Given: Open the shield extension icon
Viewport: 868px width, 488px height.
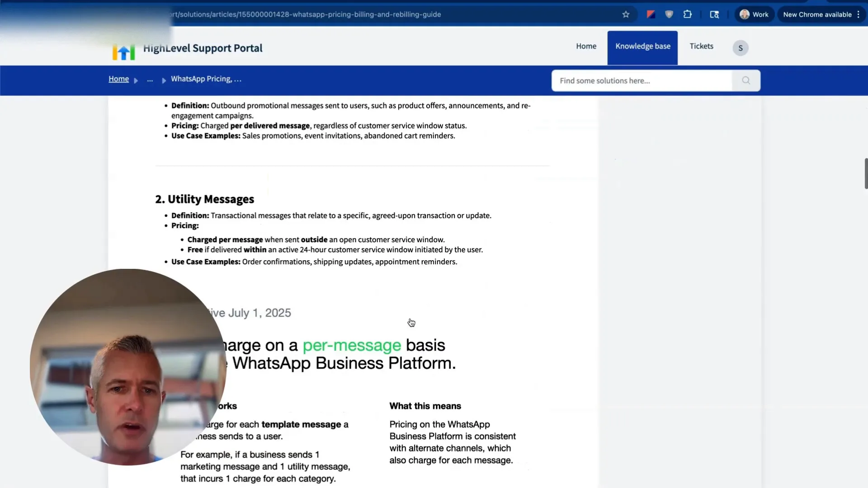Looking at the screenshot, I should (669, 14).
